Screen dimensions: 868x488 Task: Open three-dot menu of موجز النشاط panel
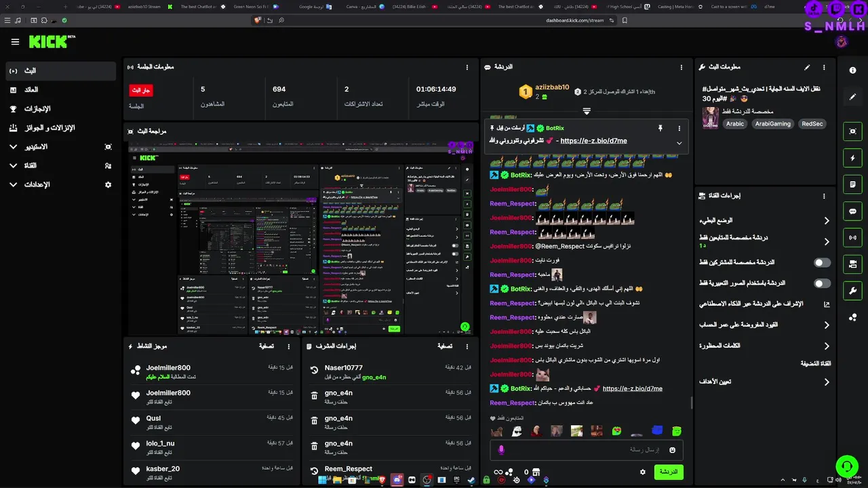290,346
